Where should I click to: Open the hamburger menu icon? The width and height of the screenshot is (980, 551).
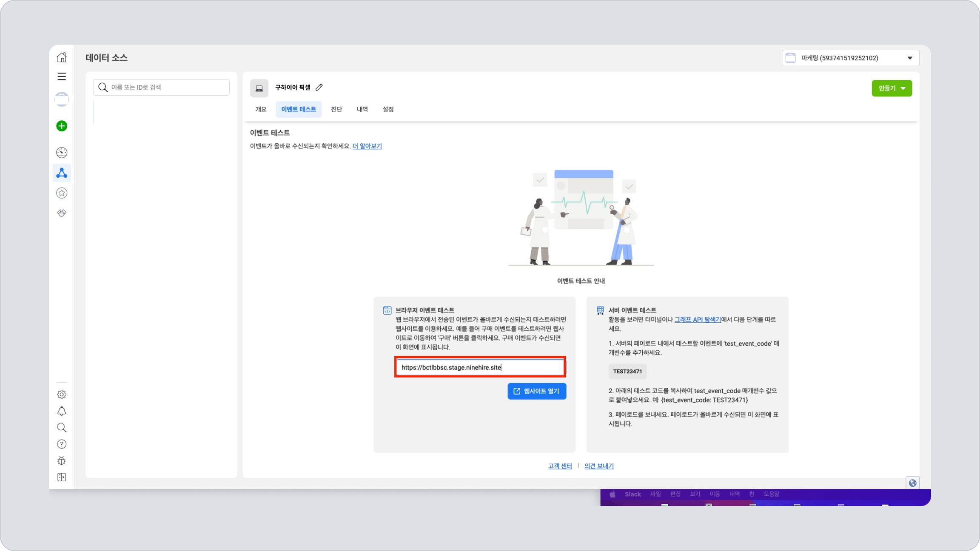(62, 77)
